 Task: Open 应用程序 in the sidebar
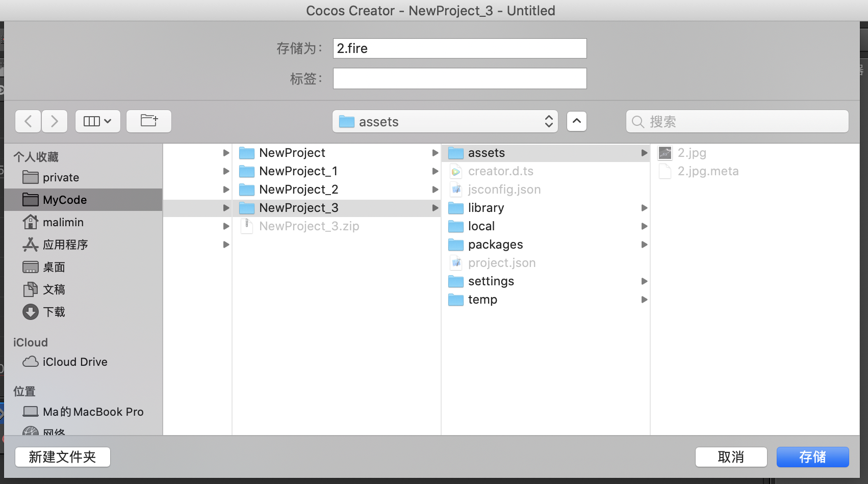(x=83, y=245)
